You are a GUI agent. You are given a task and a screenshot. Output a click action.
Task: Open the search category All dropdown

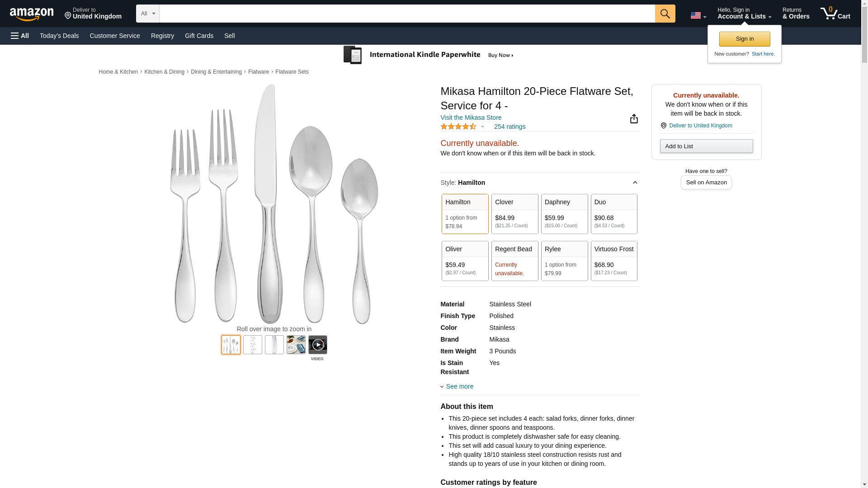(147, 14)
